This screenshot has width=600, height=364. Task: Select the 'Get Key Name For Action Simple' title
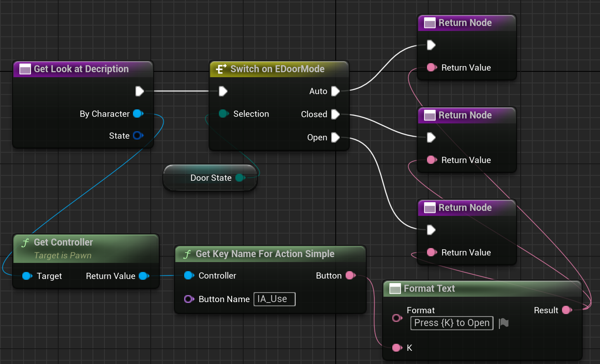(265, 254)
